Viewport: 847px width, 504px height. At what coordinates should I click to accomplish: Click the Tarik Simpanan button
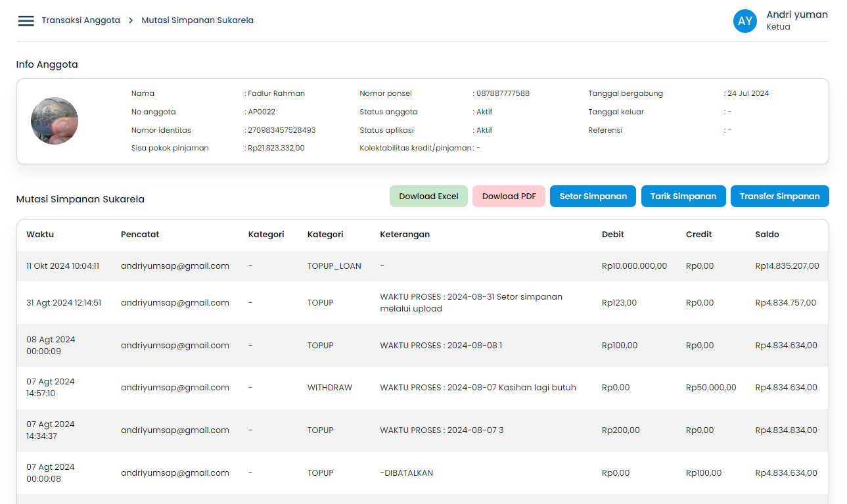pyautogui.click(x=683, y=196)
